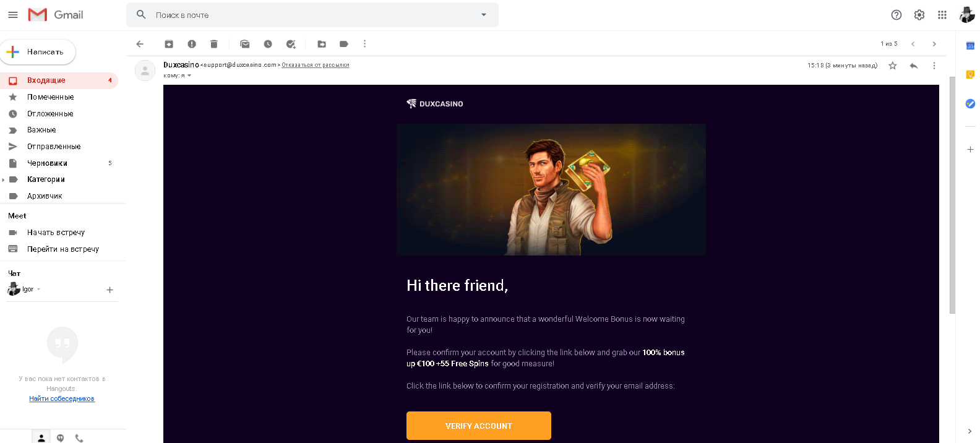Star the Duxcasino message

coord(893,66)
